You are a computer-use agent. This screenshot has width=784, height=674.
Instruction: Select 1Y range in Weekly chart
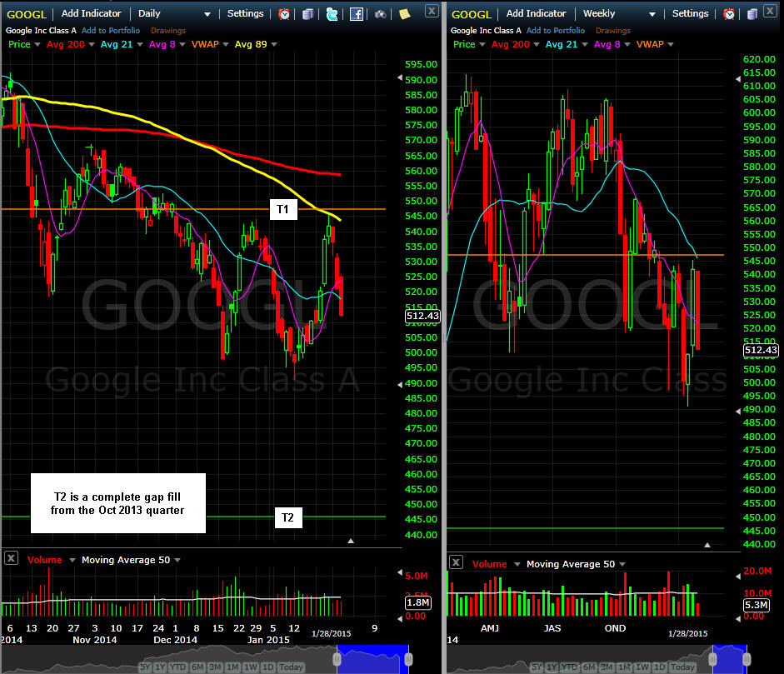[552, 667]
